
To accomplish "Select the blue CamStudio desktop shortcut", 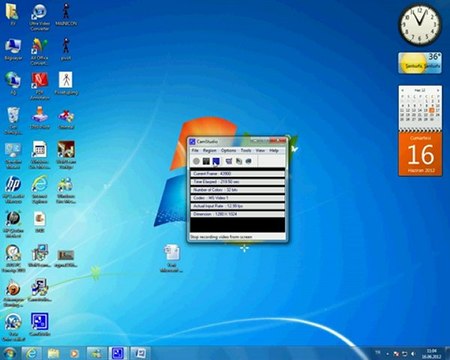I will click(x=40, y=324).
